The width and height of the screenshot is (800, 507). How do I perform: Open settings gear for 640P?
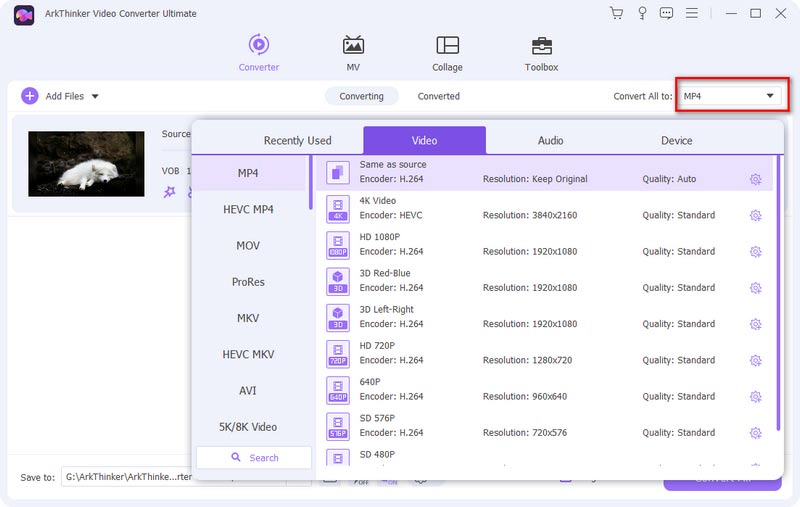coord(756,396)
